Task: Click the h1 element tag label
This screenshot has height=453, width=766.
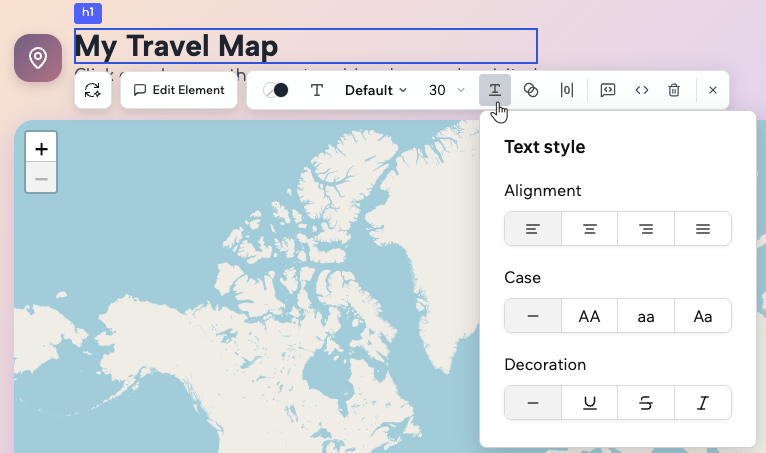Action: pyautogui.click(x=88, y=13)
